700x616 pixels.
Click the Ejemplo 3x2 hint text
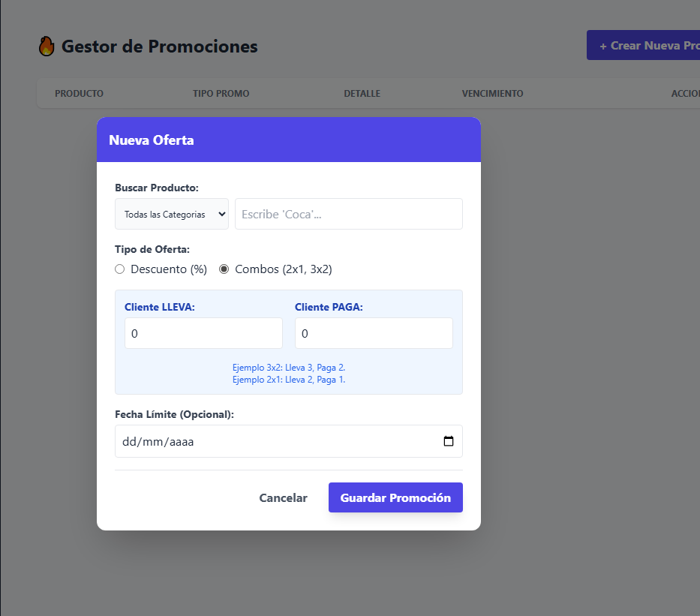click(x=288, y=367)
